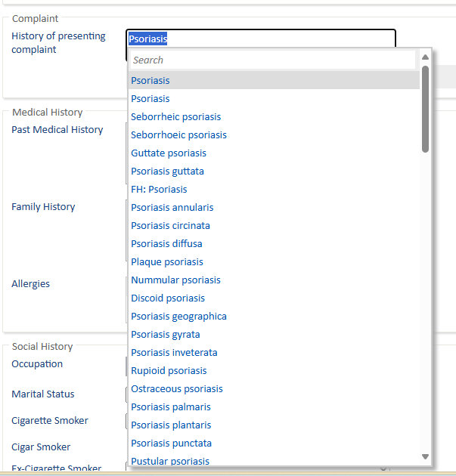Select Discoid psoriasis from the list
Screen dimensions: 456x476
click(167, 298)
